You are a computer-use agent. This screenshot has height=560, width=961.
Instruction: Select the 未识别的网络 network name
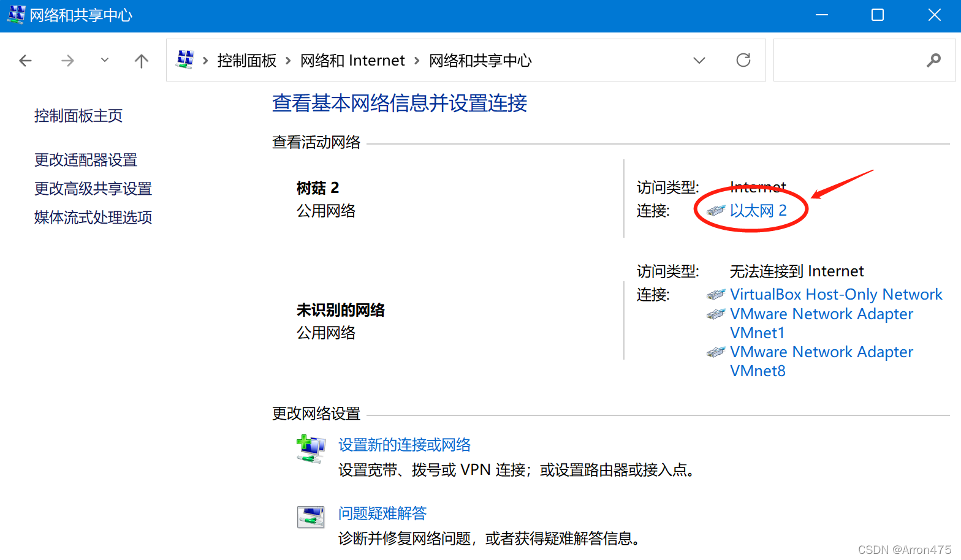click(341, 310)
